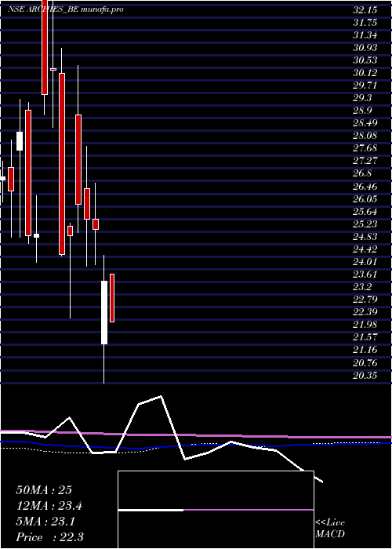Click the 28.49 price axis label
The height and width of the screenshot is (549, 392).
pos(365,124)
